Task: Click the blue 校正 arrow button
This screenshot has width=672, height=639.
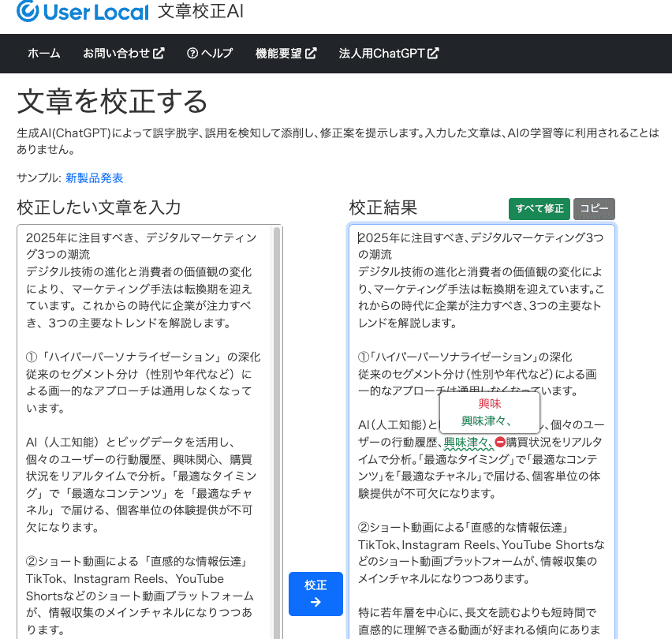Action: point(315,593)
